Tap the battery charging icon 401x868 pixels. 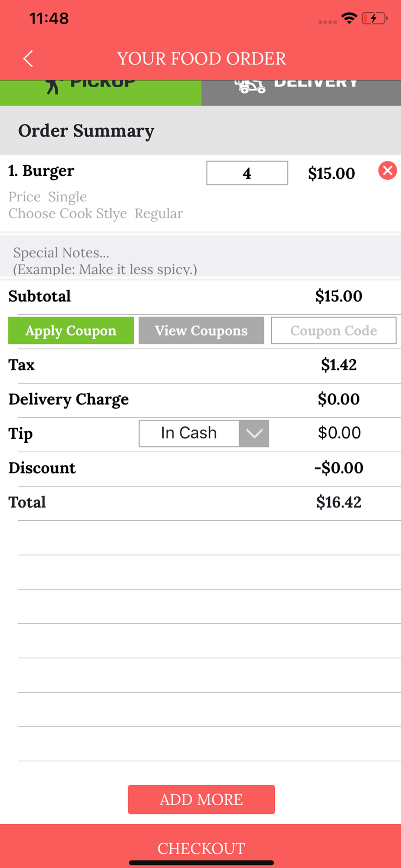click(x=374, y=19)
